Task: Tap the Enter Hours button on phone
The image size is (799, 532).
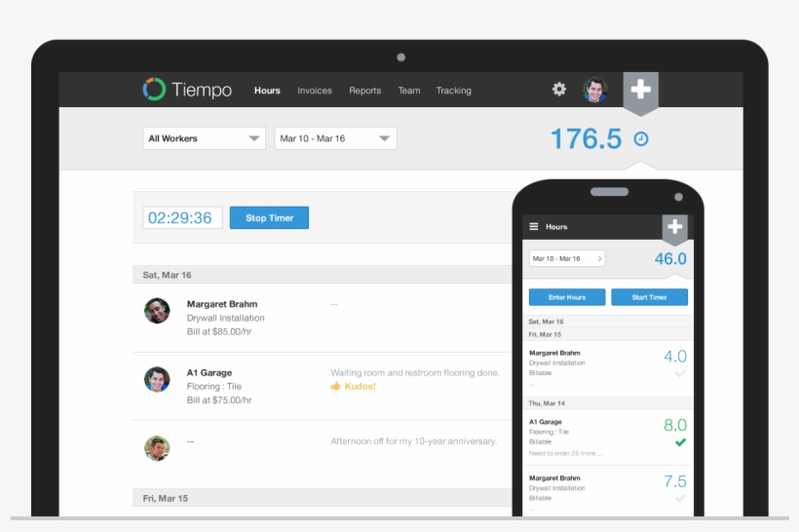Action: tap(567, 297)
